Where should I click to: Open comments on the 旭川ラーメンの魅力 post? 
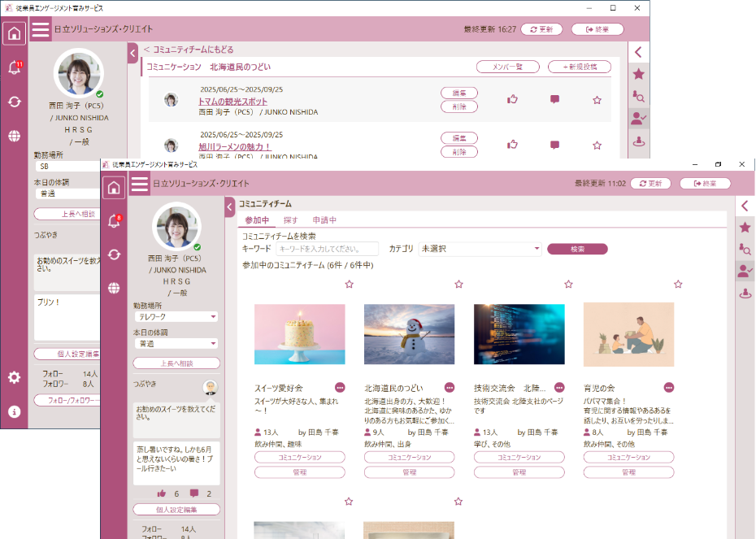[554, 145]
